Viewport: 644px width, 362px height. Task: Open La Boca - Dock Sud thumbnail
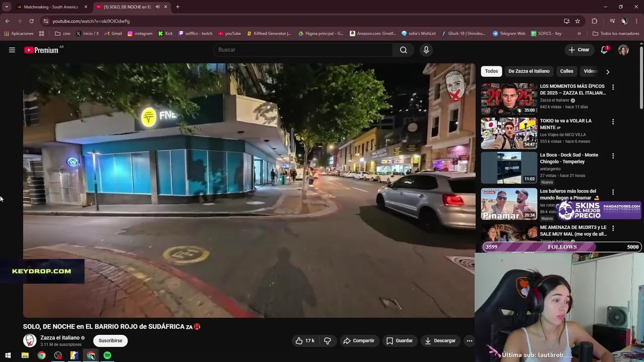pos(509,167)
